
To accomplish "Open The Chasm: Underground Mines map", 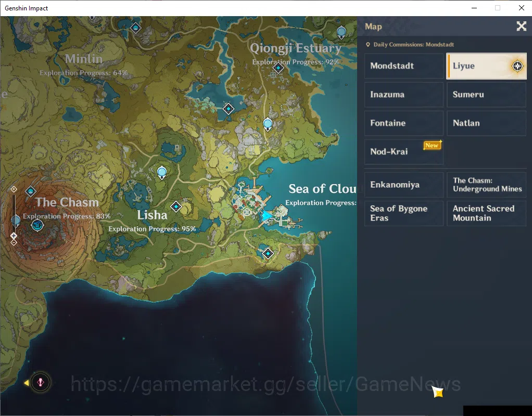I will [486, 185].
